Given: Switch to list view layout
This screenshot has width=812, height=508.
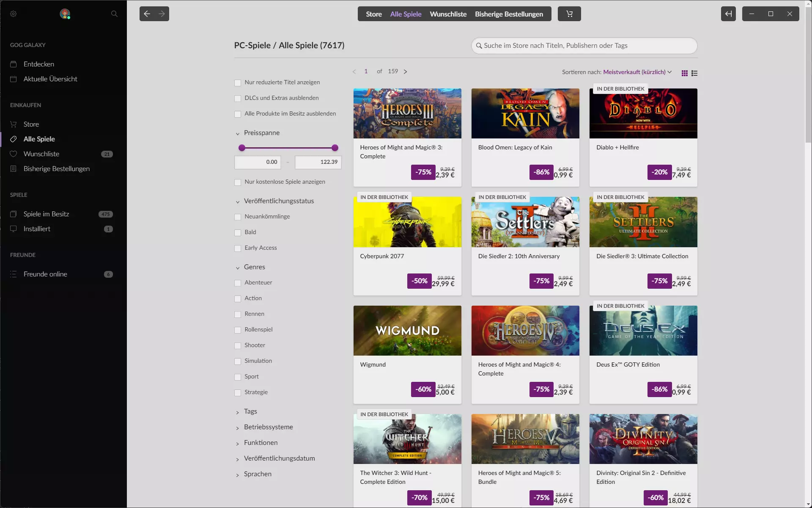Looking at the screenshot, I should click(694, 73).
